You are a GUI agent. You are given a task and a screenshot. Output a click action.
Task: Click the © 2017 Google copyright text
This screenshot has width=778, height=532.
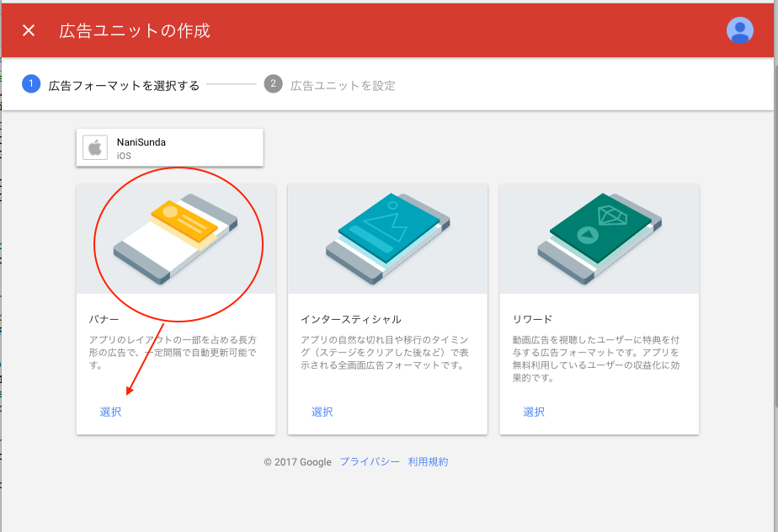298,462
